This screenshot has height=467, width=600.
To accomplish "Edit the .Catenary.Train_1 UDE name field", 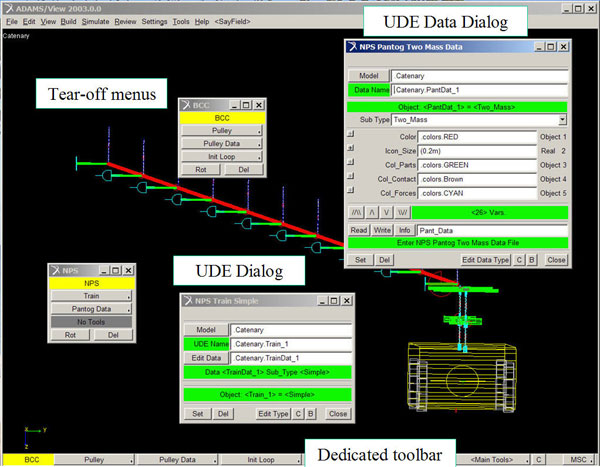I will (291, 344).
